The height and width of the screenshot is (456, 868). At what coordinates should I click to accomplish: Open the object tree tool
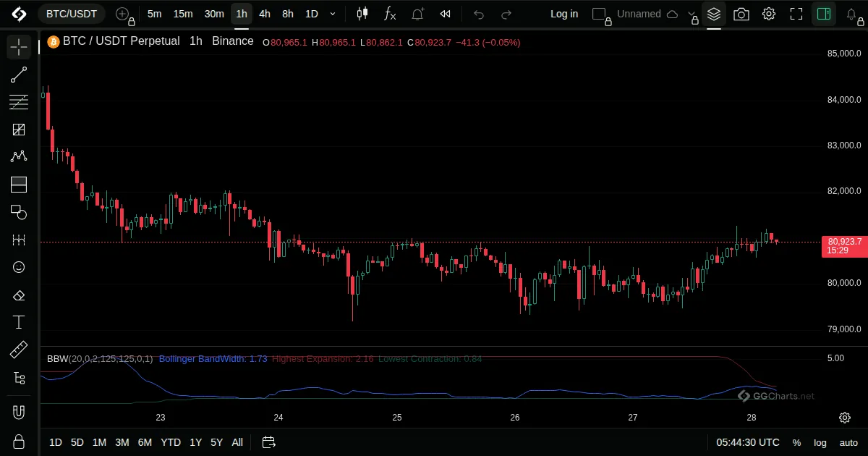click(x=19, y=378)
